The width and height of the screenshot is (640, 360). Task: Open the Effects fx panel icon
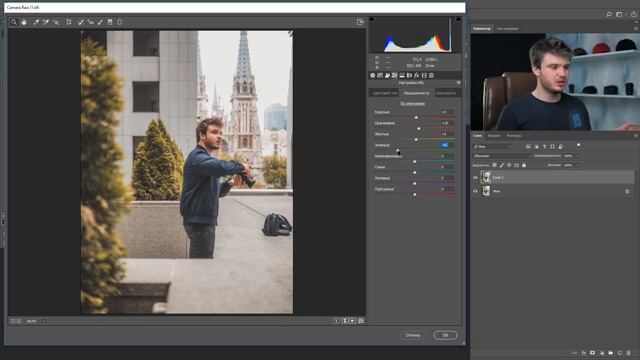tap(416, 76)
